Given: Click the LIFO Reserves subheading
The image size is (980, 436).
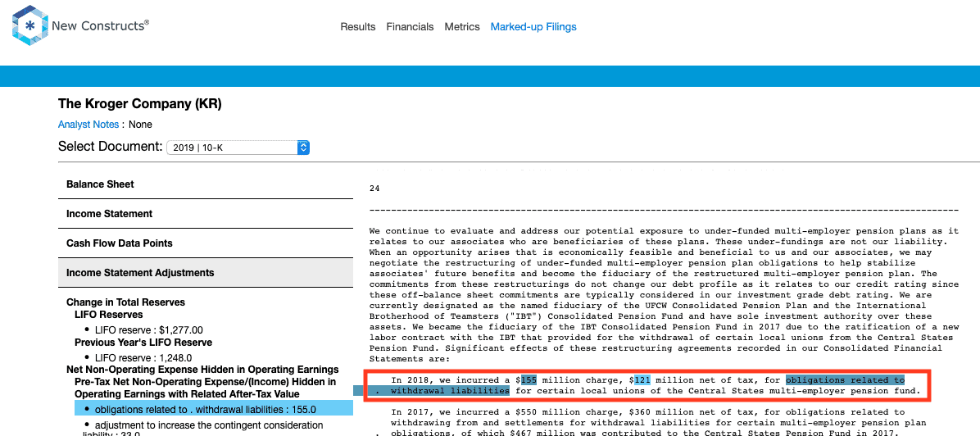Looking at the screenshot, I should coord(109,315).
